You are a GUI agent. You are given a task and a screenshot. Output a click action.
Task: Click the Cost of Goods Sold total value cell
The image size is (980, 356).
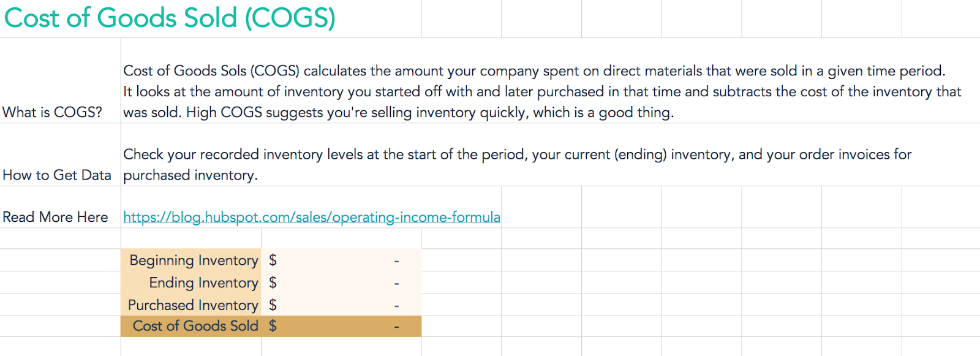click(341, 327)
